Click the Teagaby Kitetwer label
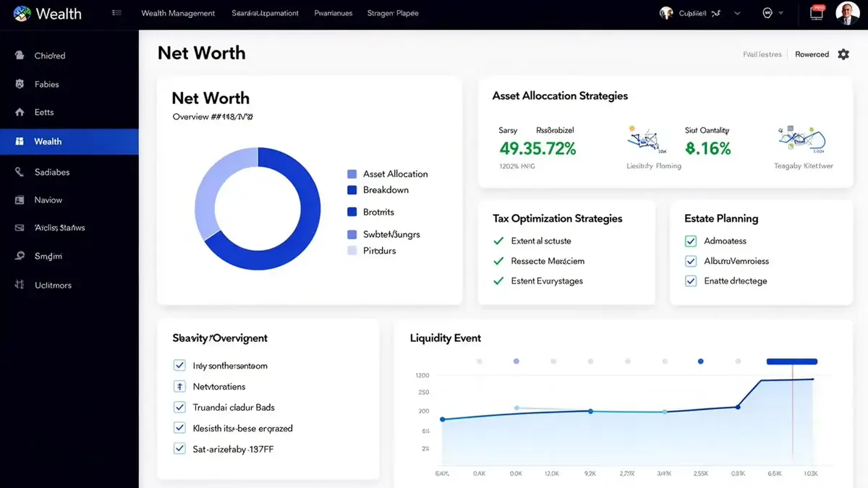868x488 pixels. coord(804,166)
